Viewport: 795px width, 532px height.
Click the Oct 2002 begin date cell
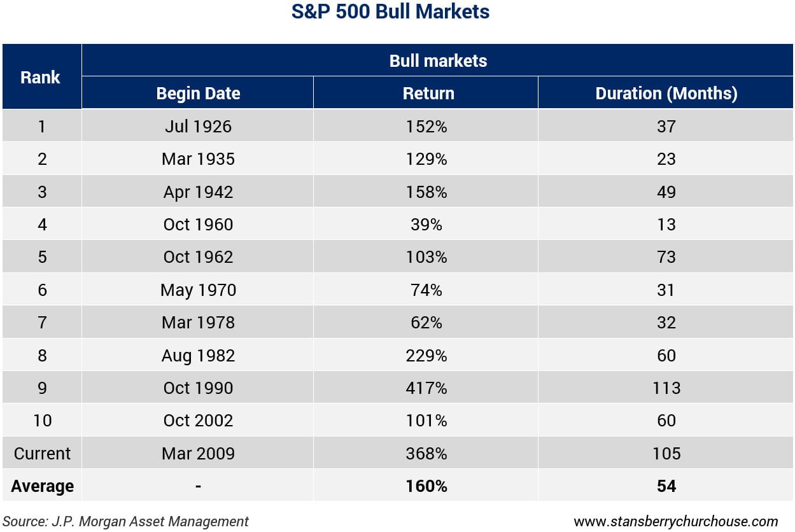pyautogui.click(x=198, y=421)
